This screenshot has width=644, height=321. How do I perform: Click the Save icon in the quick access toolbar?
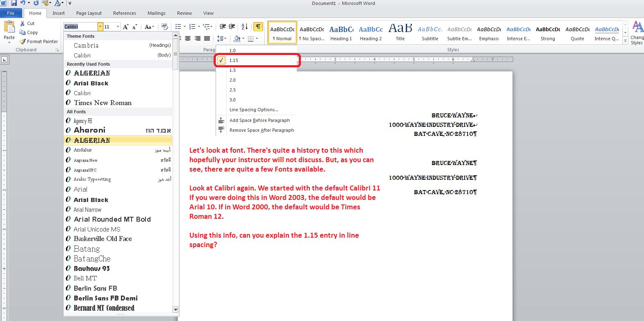tap(14, 3)
